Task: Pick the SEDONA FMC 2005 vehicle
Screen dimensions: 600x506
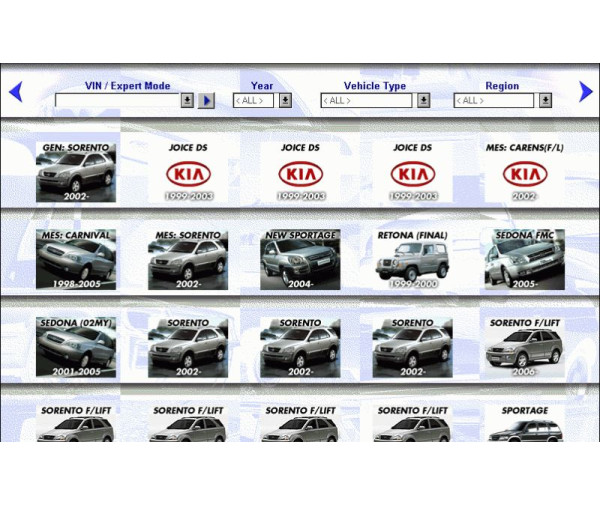Action: [524, 260]
